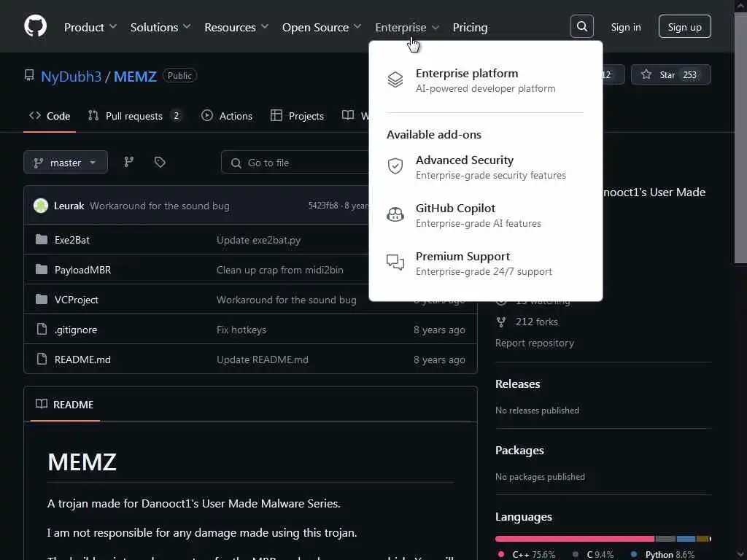
Task: Click the Enterprise platform stack icon
Action: (x=395, y=79)
